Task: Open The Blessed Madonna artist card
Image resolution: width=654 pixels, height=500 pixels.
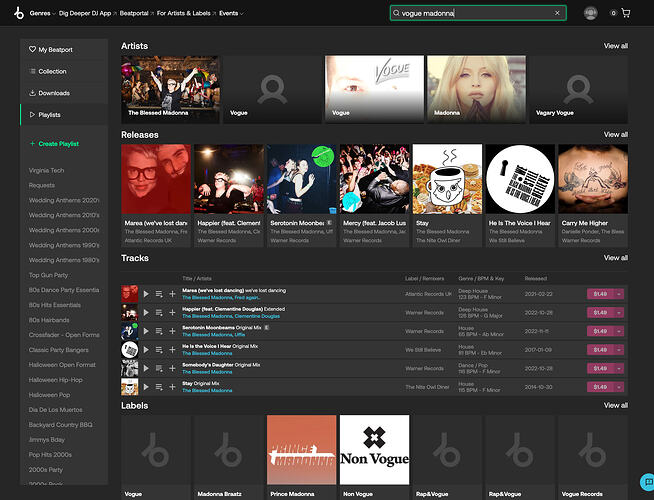Action: pos(170,89)
